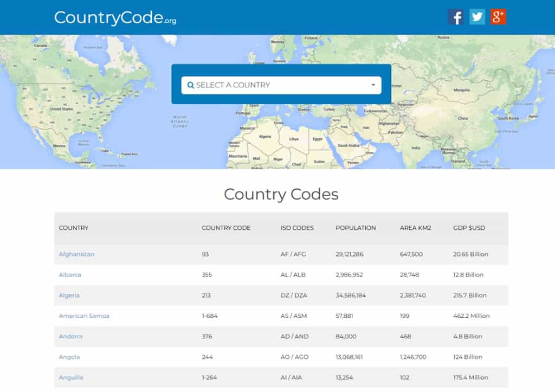
Task: Open the American Samoa link
Action: click(x=84, y=316)
